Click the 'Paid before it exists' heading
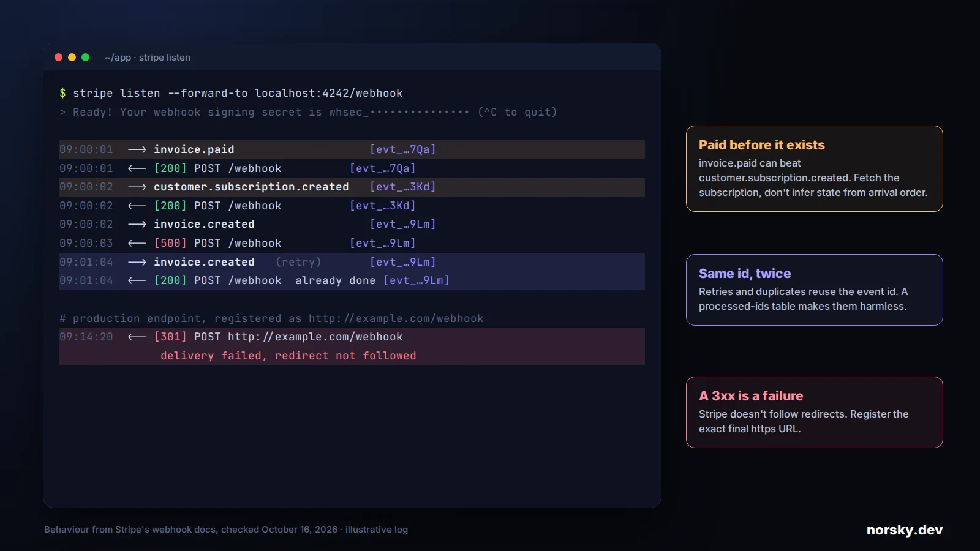The height and width of the screenshot is (551, 980). [762, 145]
